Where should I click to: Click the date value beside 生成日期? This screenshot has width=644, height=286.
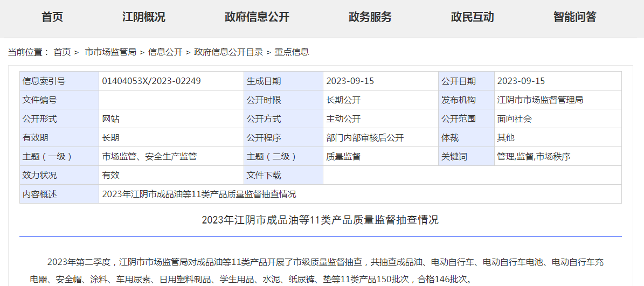(350, 81)
